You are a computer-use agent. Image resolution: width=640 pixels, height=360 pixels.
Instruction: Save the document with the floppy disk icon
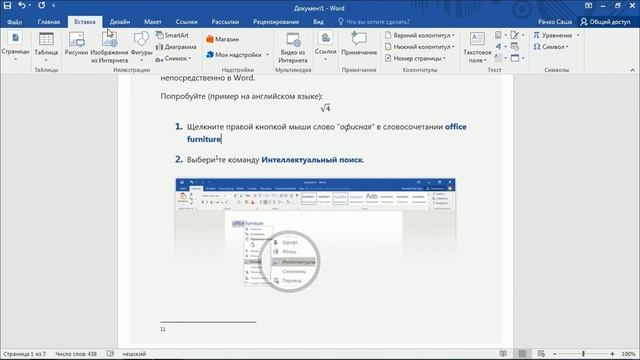tap(7, 6)
